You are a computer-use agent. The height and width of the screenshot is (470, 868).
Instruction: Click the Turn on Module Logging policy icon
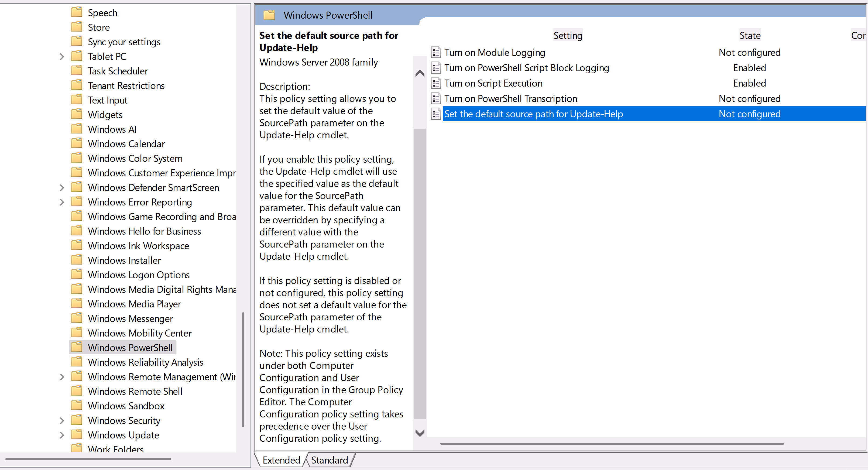point(436,53)
